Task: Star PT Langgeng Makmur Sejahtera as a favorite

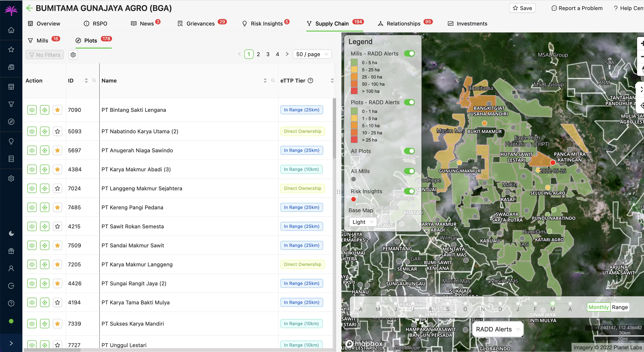Action: point(57,189)
